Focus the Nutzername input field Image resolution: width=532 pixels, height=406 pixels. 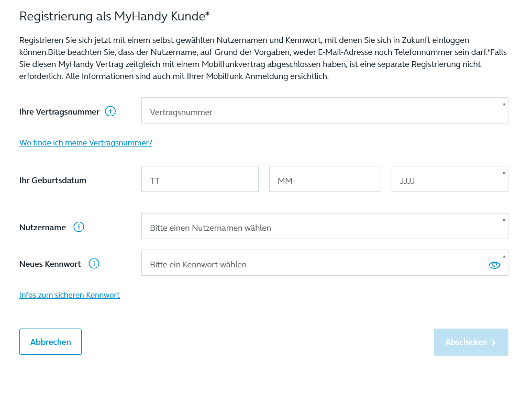325,226
